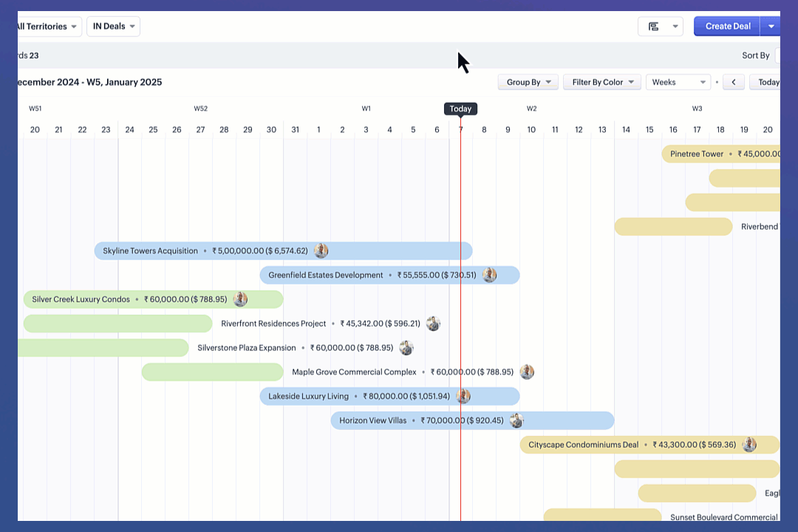
Task: Click the Create Deal button
Action: click(727, 27)
